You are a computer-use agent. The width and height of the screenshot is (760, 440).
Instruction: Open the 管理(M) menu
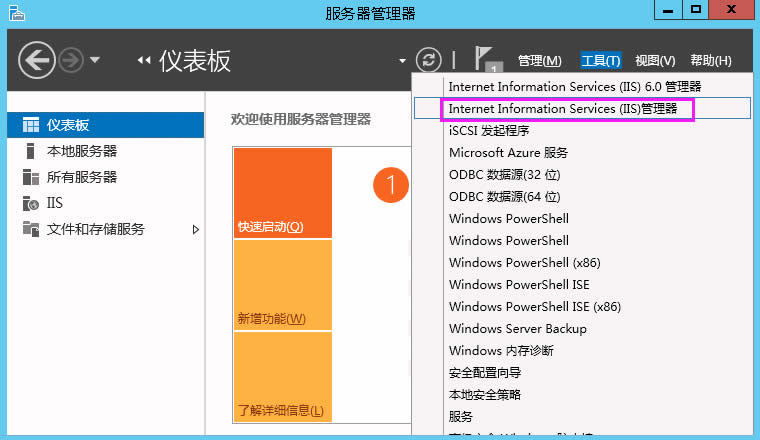click(x=539, y=61)
